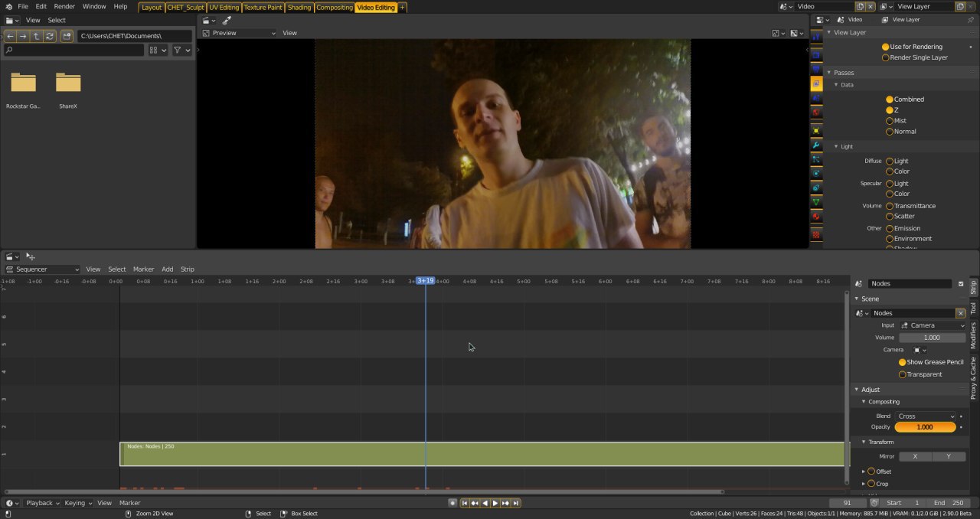Jump to the timeline start frame
This screenshot has width=980, height=519.
tap(465, 503)
